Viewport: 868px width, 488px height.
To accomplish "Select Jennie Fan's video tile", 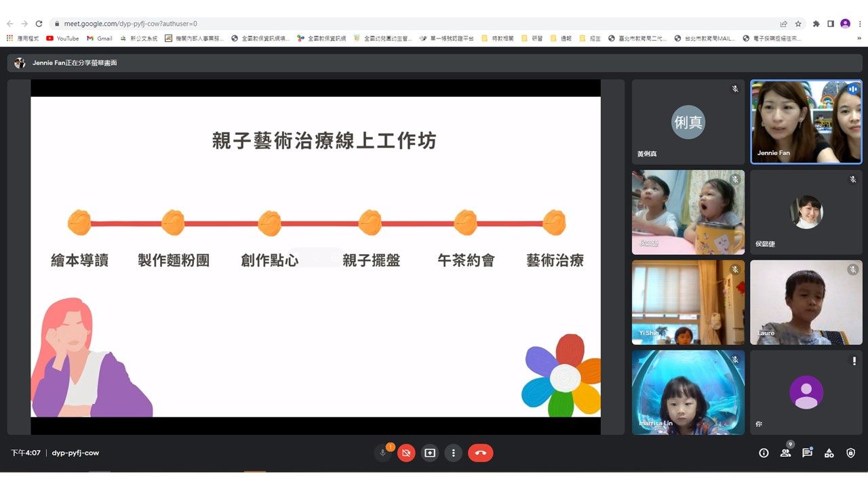I will 806,122.
